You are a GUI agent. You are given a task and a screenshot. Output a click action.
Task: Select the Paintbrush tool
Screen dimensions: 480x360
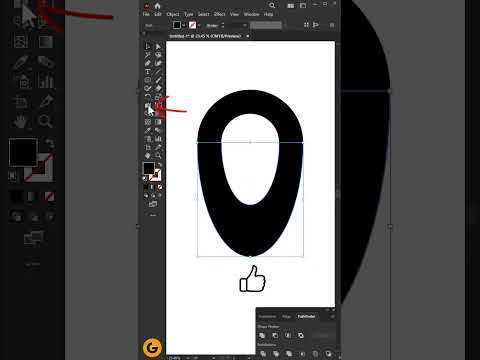click(158, 80)
